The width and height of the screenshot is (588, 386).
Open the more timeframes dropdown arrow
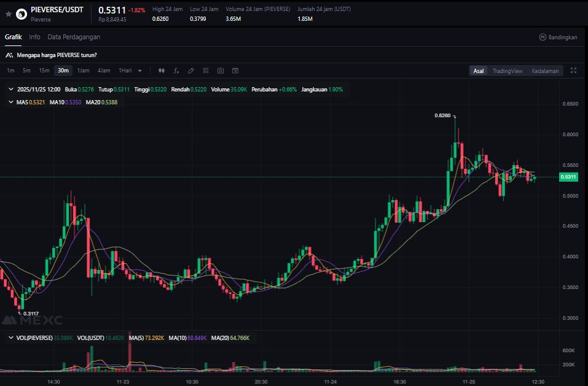tap(140, 71)
